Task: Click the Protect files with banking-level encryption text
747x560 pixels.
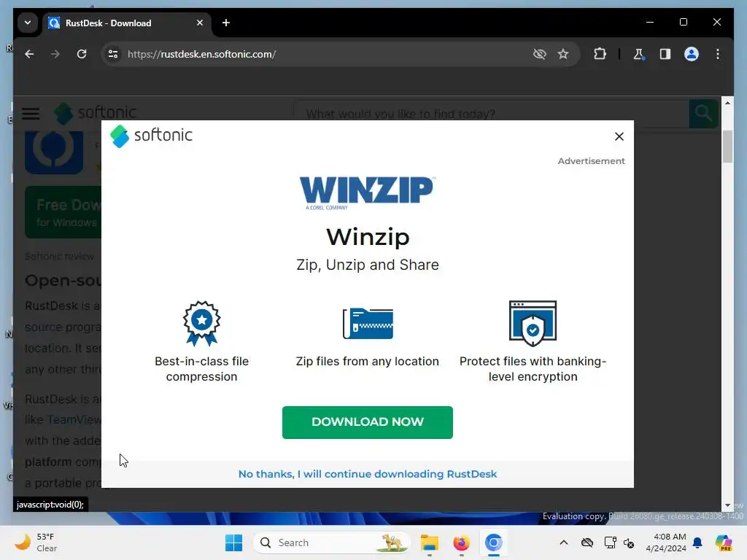Action: (x=533, y=368)
